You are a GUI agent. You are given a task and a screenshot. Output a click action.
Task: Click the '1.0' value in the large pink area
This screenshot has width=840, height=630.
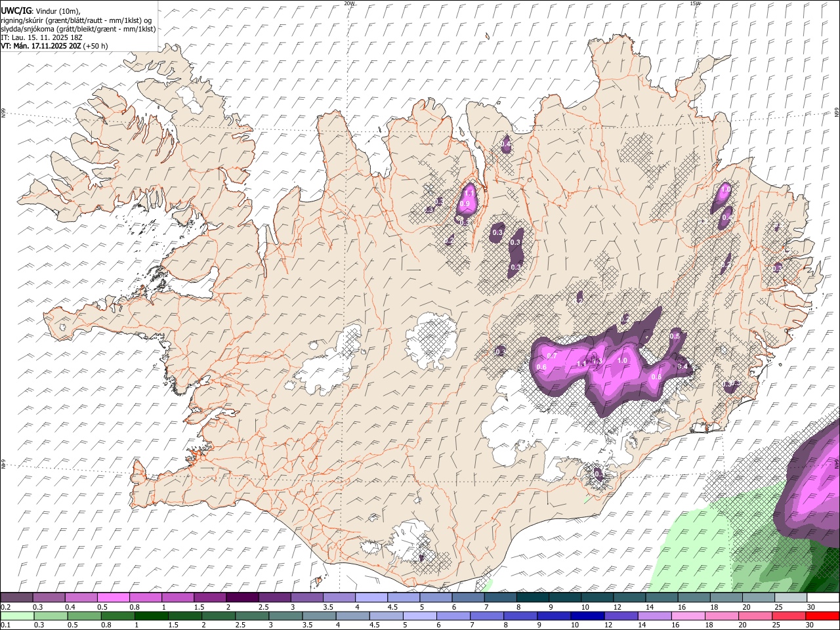(622, 360)
